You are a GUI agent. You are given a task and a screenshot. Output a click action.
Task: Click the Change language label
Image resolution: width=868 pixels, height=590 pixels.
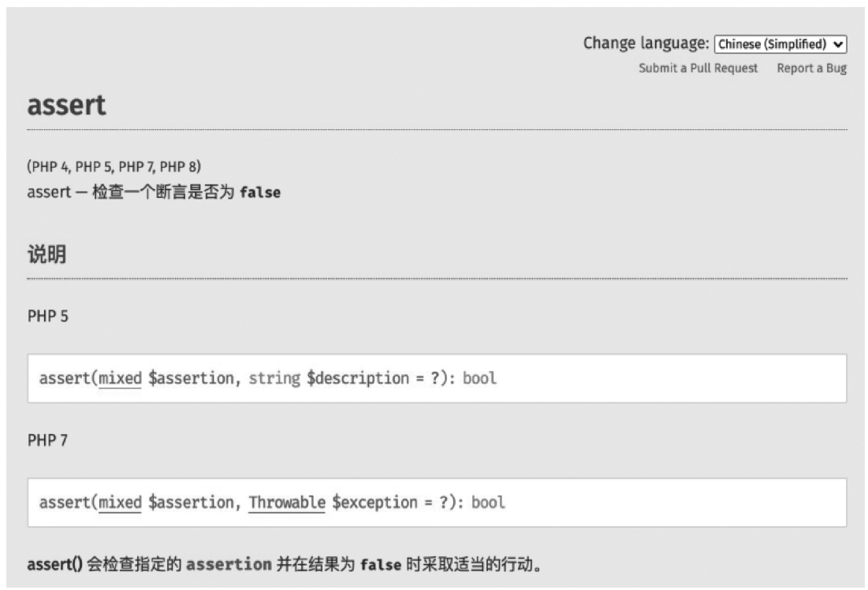click(646, 43)
